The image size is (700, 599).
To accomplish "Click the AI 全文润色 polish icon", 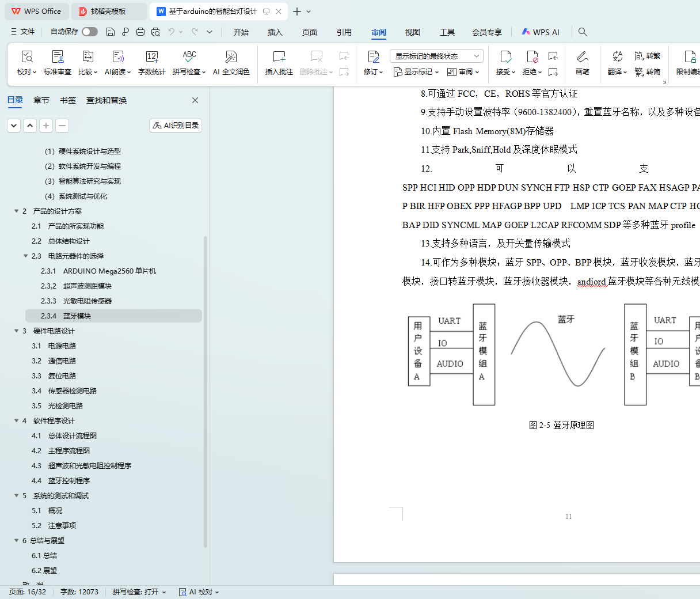I will tap(231, 57).
